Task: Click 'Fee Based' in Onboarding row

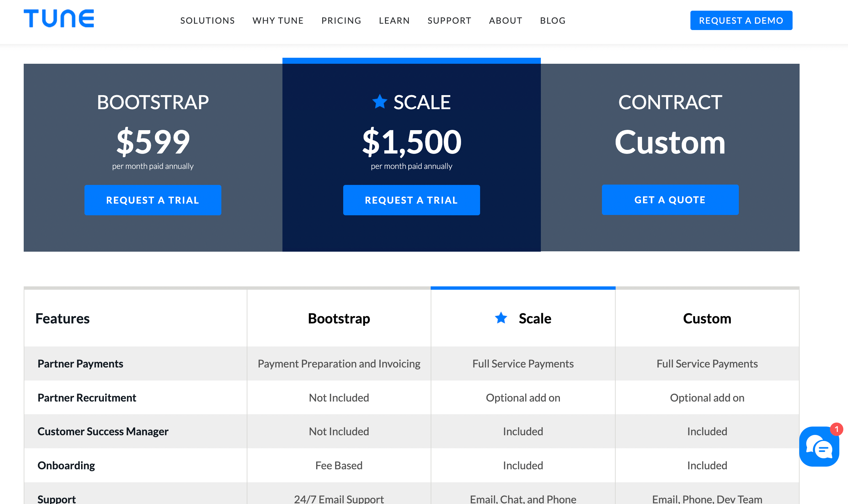Action: pos(339,465)
